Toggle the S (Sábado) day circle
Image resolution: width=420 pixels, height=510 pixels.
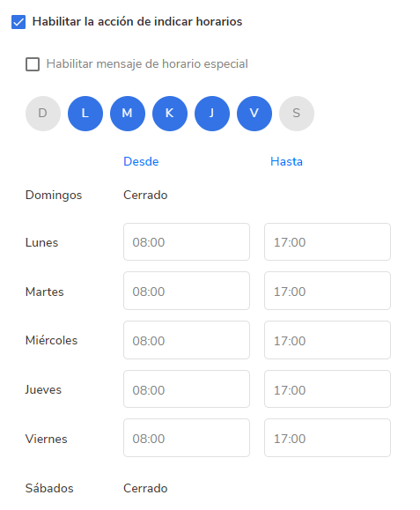297,114
